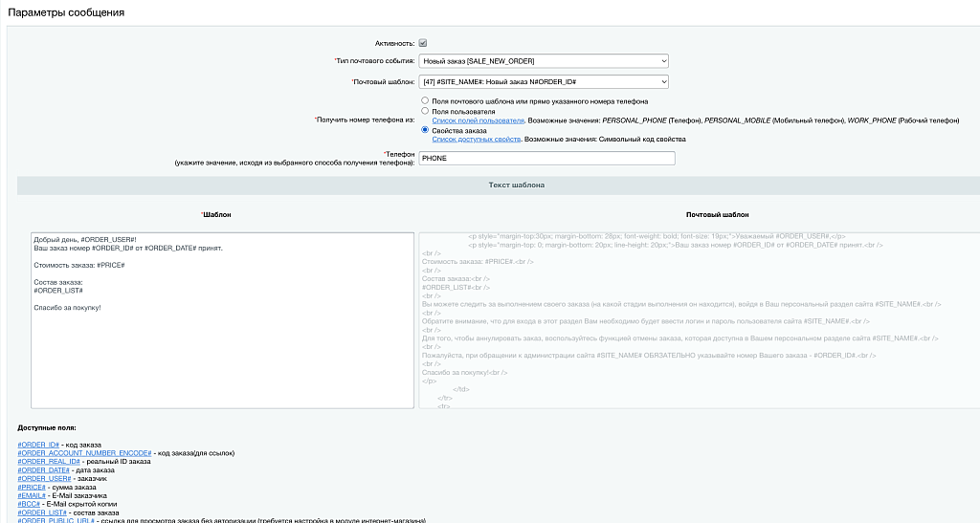Insert the #ORDER_ACCOUNT_NUMBER_ENCODE# field link
Viewport: 980px width, 523px height.
click(x=84, y=453)
